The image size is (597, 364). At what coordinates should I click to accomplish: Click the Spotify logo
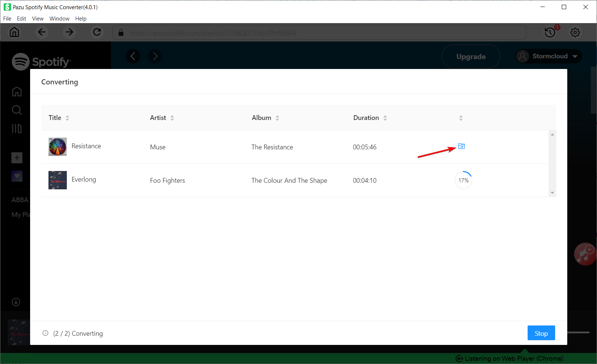[41, 62]
